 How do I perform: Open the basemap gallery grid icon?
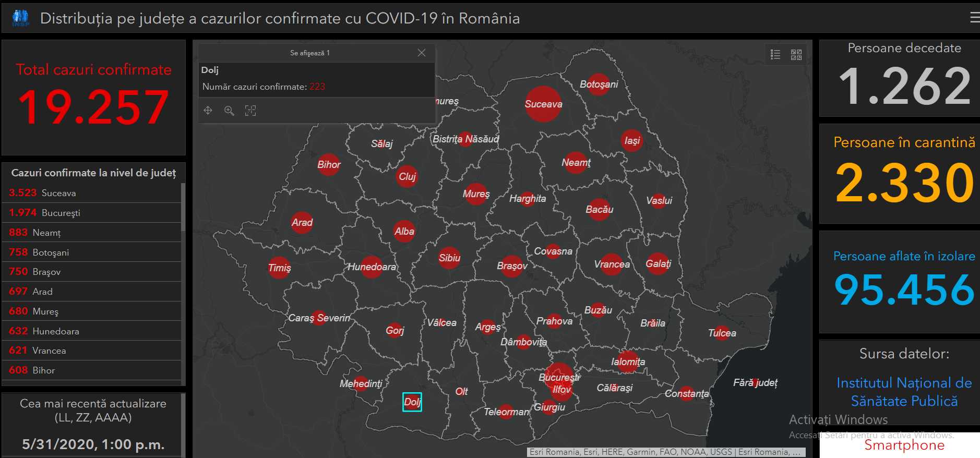[796, 54]
